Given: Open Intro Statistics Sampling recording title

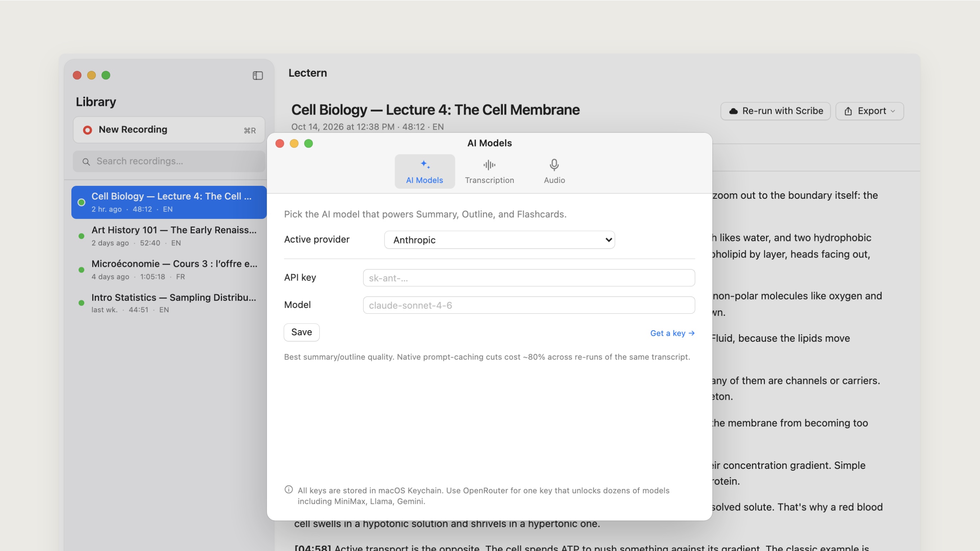Looking at the screenshot, I should point(173,298).
